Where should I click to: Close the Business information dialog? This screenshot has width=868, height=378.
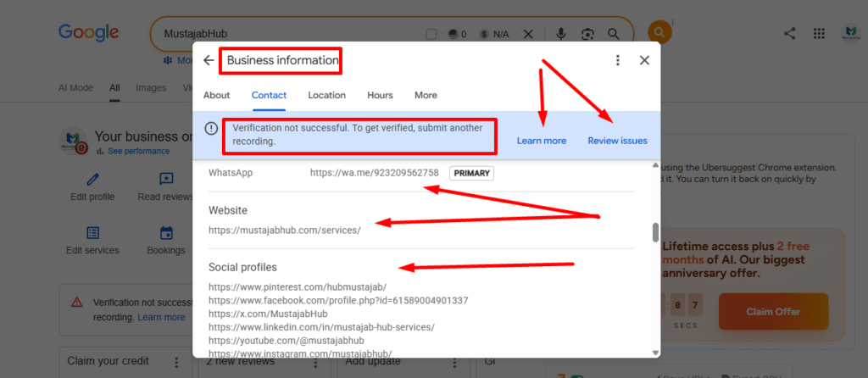[x=644, y=60]
